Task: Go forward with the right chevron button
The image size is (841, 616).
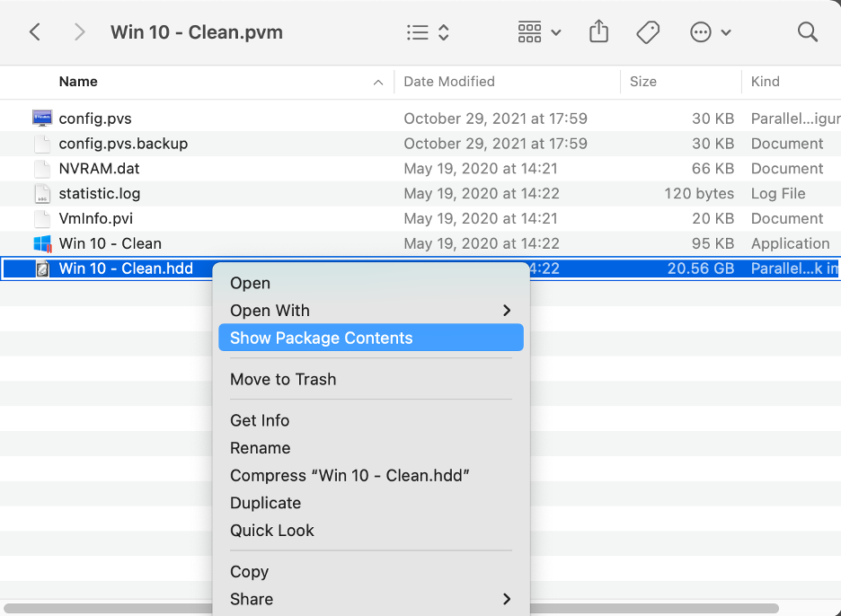Action: 79,32
